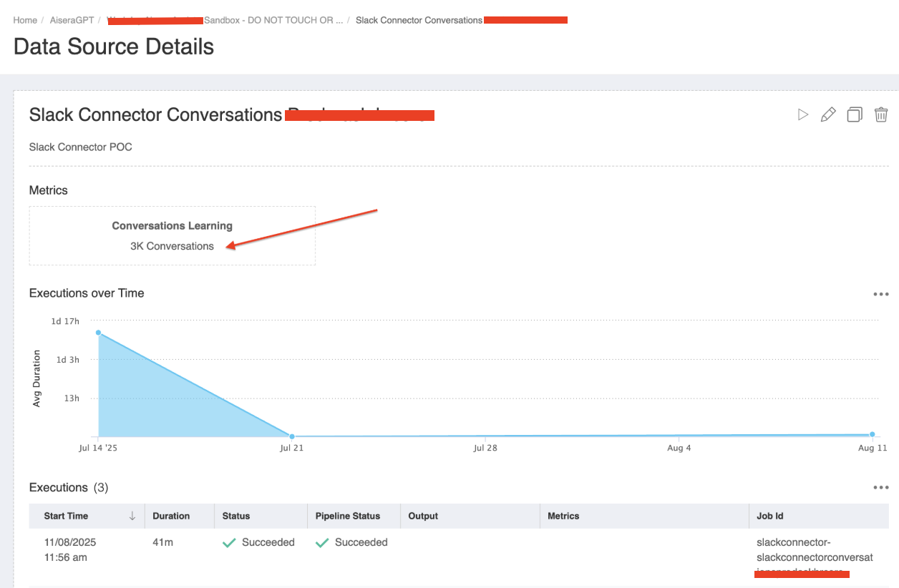Image resolution: width=899 pixels, height=588 pixels.
Task: Click the Succeeded status checkmark icon
Action: tap(229, 542)
